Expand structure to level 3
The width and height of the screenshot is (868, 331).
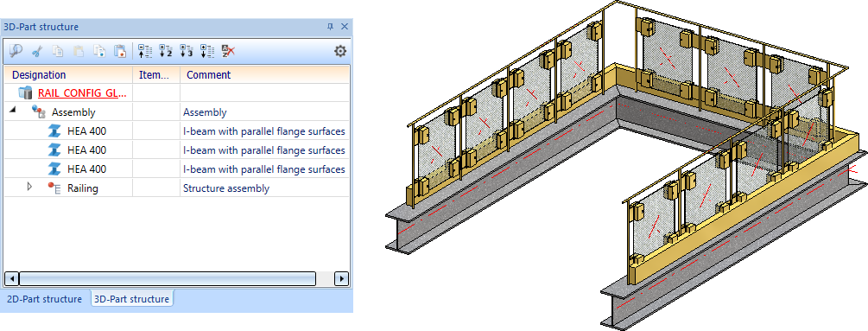(187, 52)
